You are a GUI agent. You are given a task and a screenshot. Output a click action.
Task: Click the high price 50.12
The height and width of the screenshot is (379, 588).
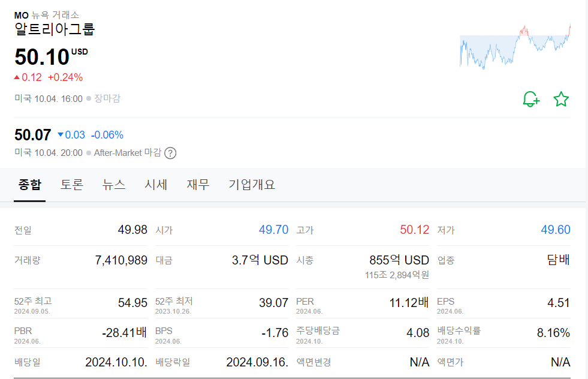tap(414, 230)
